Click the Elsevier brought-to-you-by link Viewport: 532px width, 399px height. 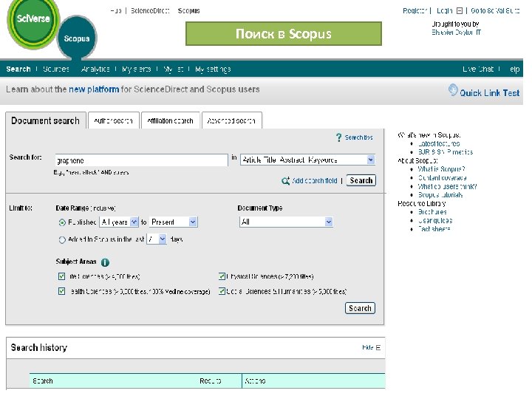pos(456,33)
